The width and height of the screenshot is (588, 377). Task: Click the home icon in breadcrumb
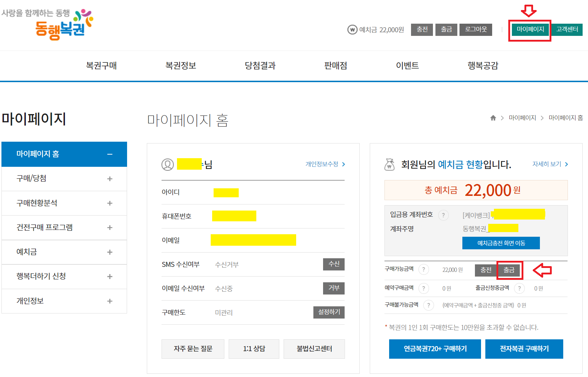tap(493, 118)
